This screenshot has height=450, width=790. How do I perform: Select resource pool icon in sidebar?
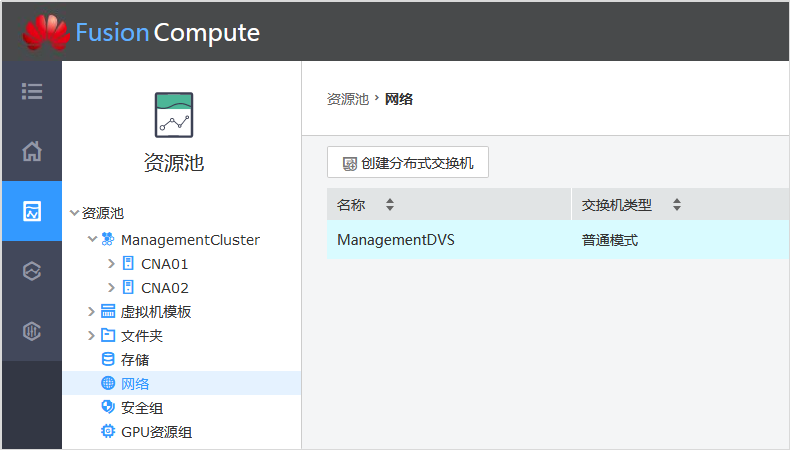tap(32, 211)
